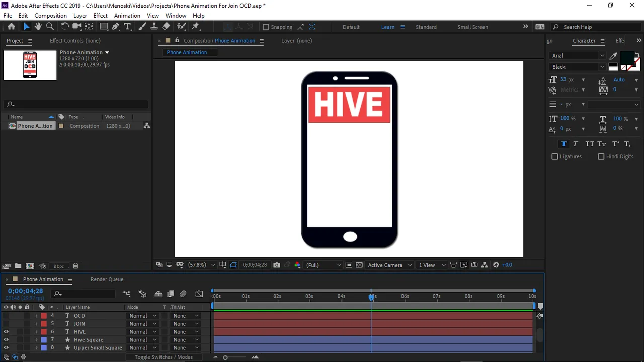Select the Puppet Pin tool
Image resolution: width=644 pixels, height=362 pixels.
click(196, 27)
